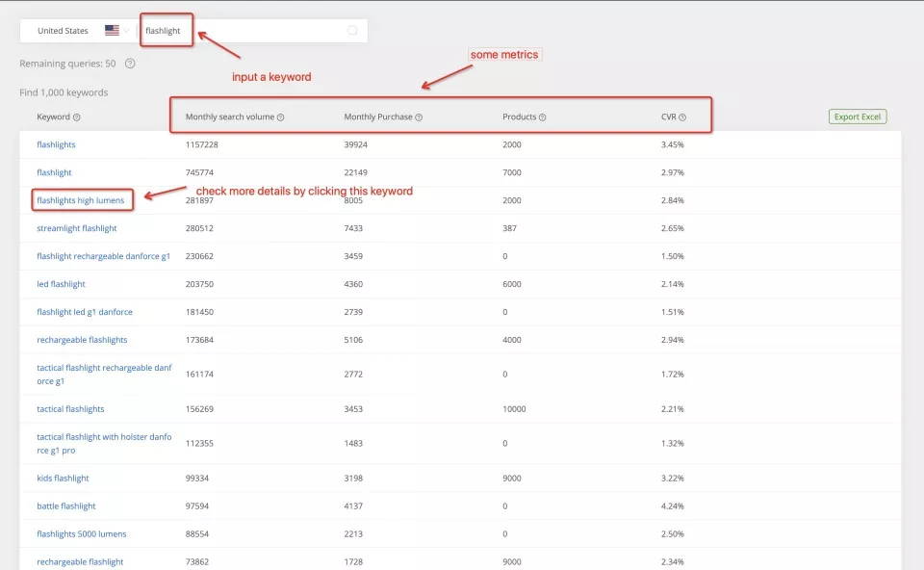This screenshot has width=924, height=570.
Task: Click the 'Remaining queries: 50' text
Action: click(x=67, y=64)
